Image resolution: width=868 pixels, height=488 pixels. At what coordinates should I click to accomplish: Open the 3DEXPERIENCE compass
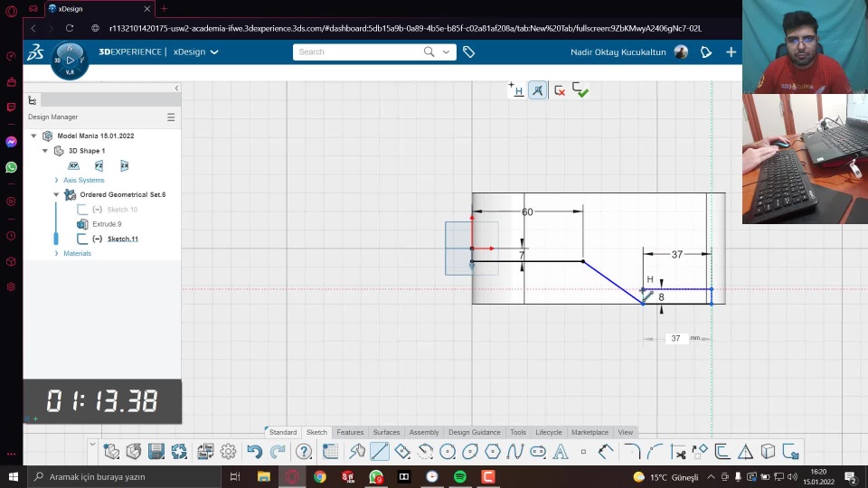click(x=70, y=60)
